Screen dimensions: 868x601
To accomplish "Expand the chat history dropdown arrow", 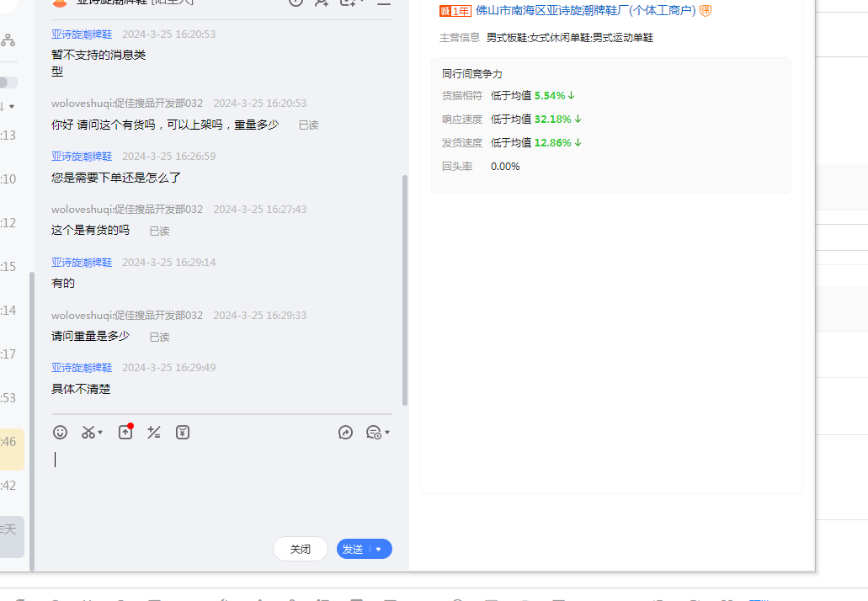I will tap(387, 433).
